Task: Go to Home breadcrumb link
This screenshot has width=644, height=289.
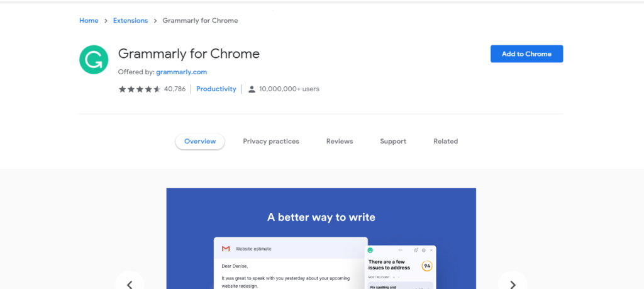Action: (x=89, y=21)
